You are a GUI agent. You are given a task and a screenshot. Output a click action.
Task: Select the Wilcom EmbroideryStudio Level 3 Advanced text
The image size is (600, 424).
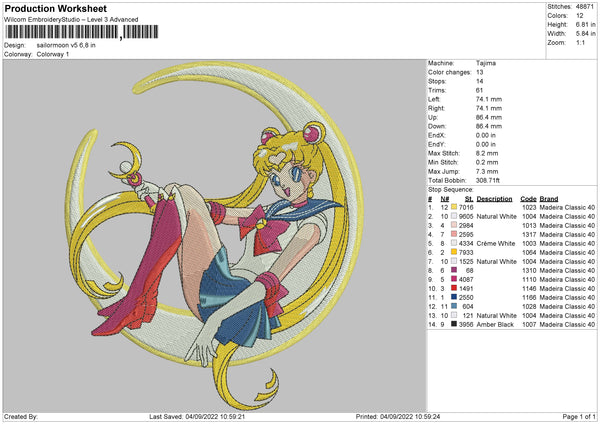(71, 20)
